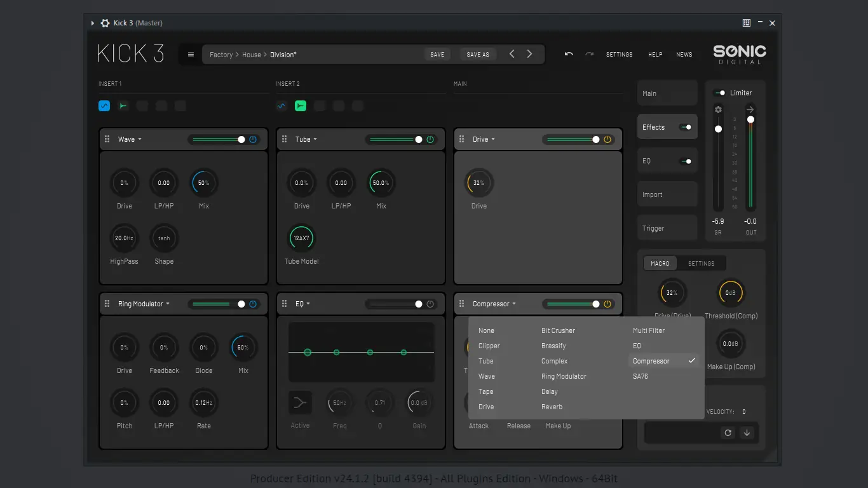Open the Tube effect type dropdown
Image resolution: width=868 pixels, height=488 pixels.
click(x=306, y=139)
